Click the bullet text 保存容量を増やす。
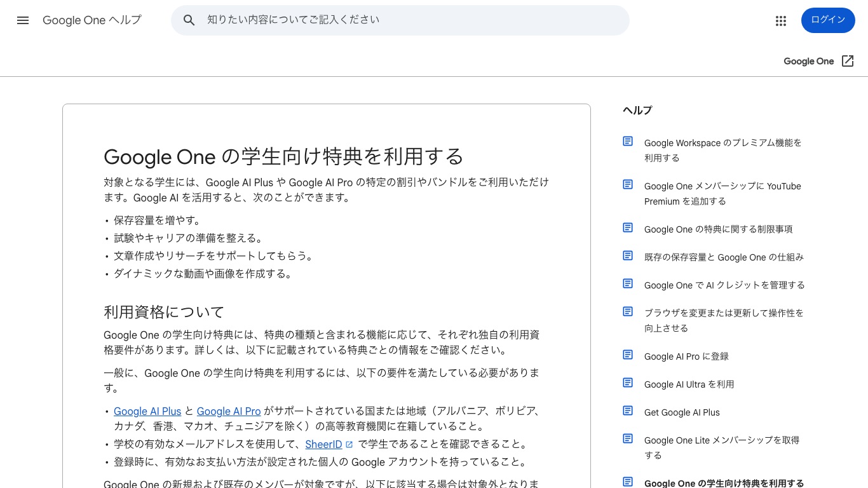868x488 pixels. click(158, 220)
